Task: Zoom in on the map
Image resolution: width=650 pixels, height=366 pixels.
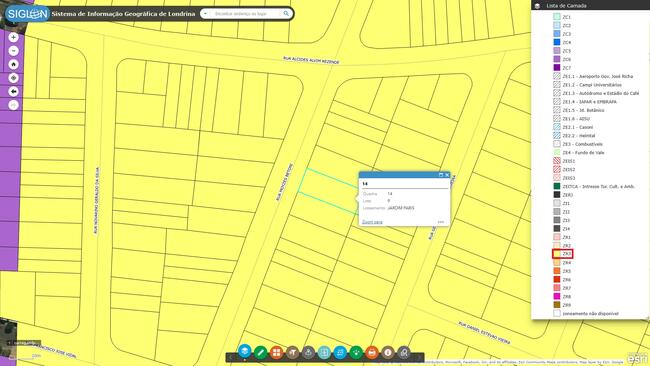Action: 13,37
